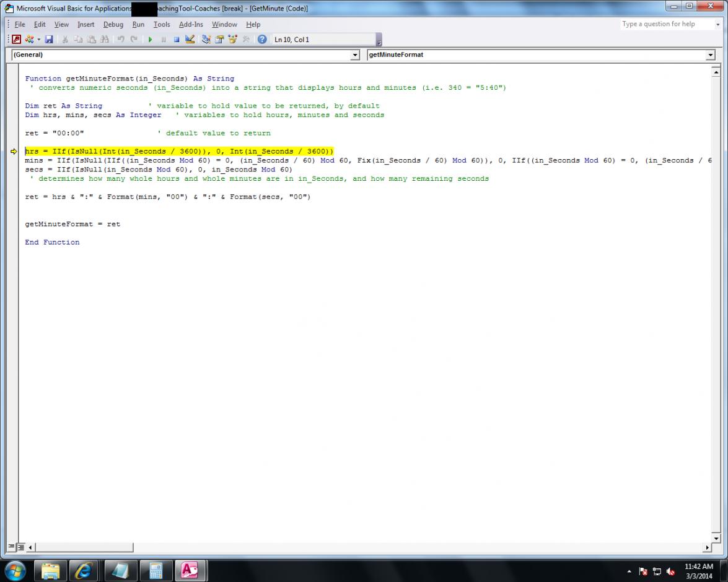This screenshot has width=728, height=582.
Task: Click the 'ret = hrs & ":"' Format line
Action: pos(168,197)
